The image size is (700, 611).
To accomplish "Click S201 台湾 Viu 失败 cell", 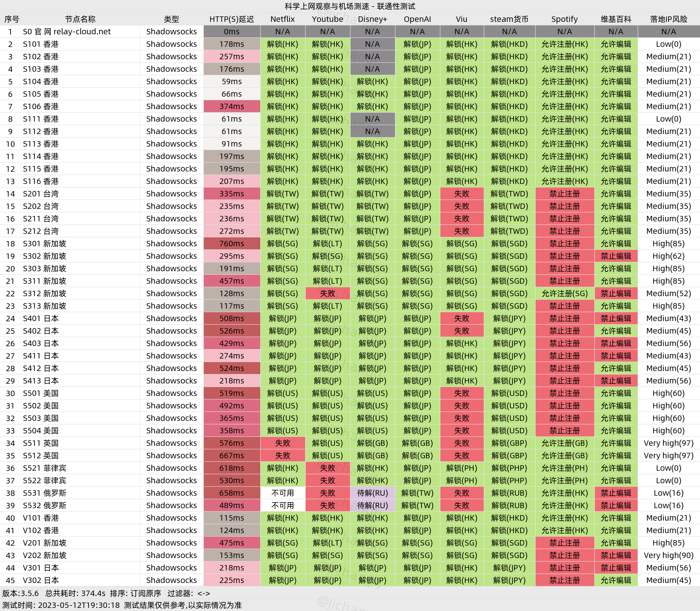I will pos(462,194).
